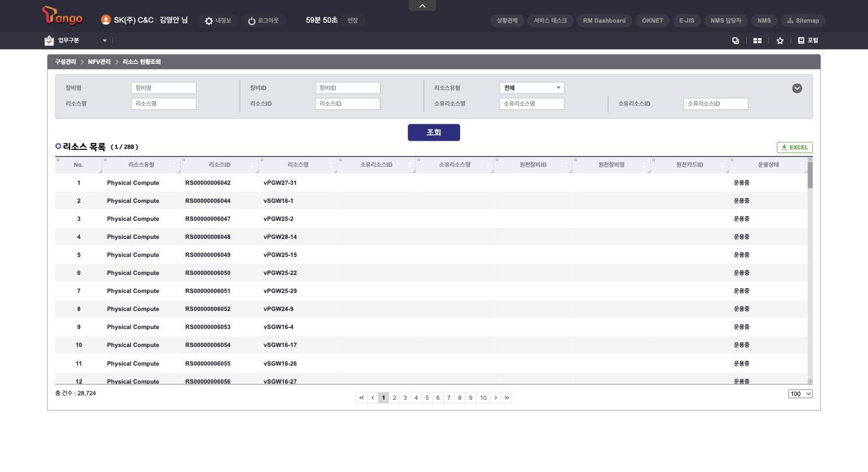Open the 리소스유형 전체 dropdown
The image size is (868, 472).
point(532,88)
